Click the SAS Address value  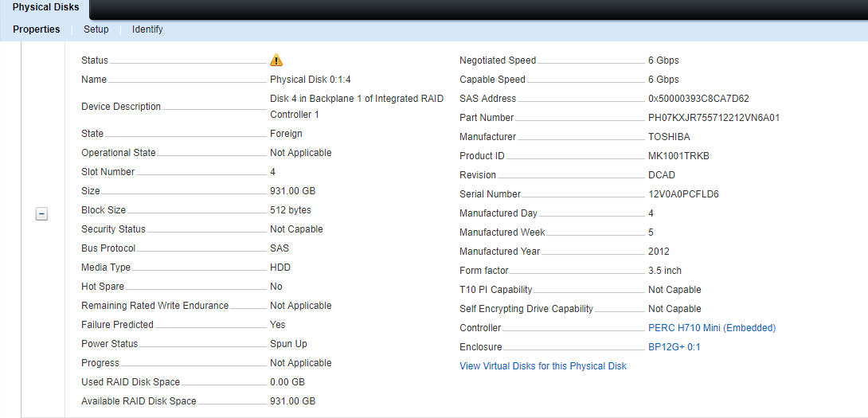point(698,99)
